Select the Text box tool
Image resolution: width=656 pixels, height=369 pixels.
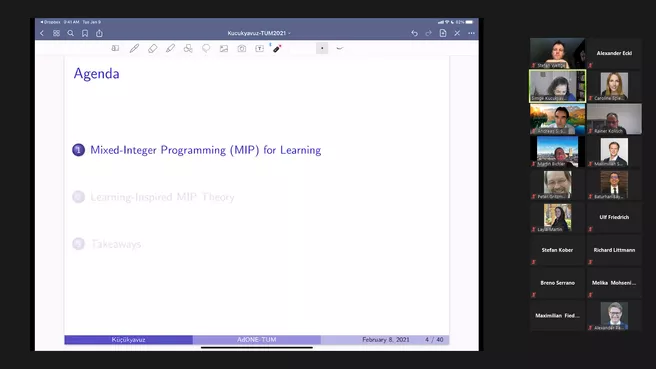(260, 49)
